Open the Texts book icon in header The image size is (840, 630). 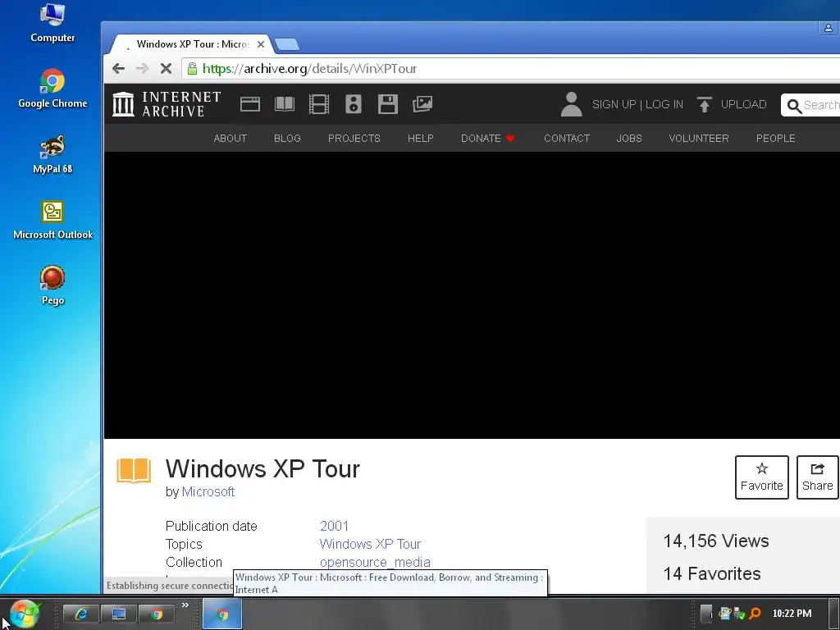tap(285, 104)
